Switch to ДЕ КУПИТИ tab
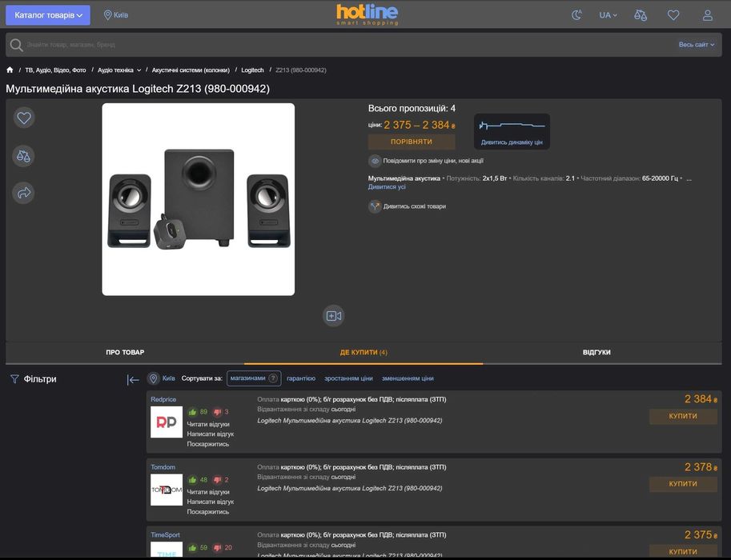731x560 pixels. click(x=363, y=352)
